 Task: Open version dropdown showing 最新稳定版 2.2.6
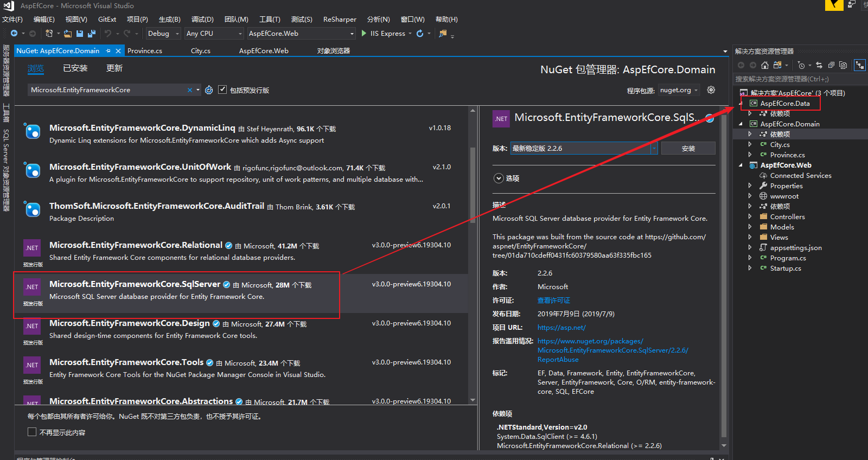point(584,148)
